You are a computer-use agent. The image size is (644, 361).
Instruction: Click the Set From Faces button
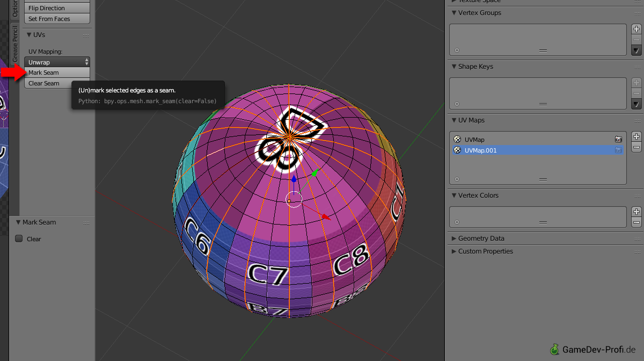pyautogui.click(x=57, y=18)
